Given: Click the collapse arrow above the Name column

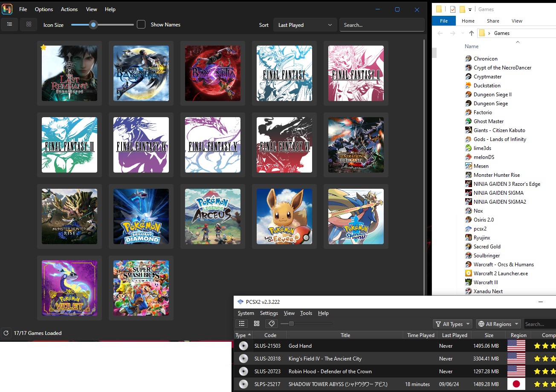Looking at the screenshot, I should click(518, 42).
